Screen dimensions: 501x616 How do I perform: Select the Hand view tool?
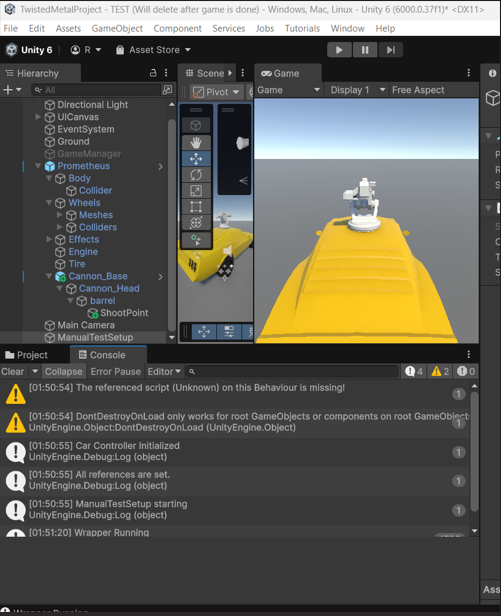pos(196,142)
